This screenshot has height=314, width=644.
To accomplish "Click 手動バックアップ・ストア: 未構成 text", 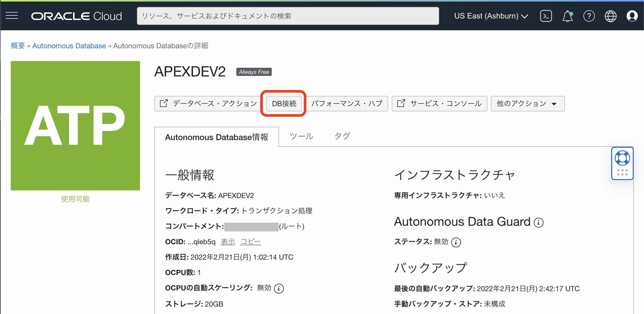I will coord(450,304).
